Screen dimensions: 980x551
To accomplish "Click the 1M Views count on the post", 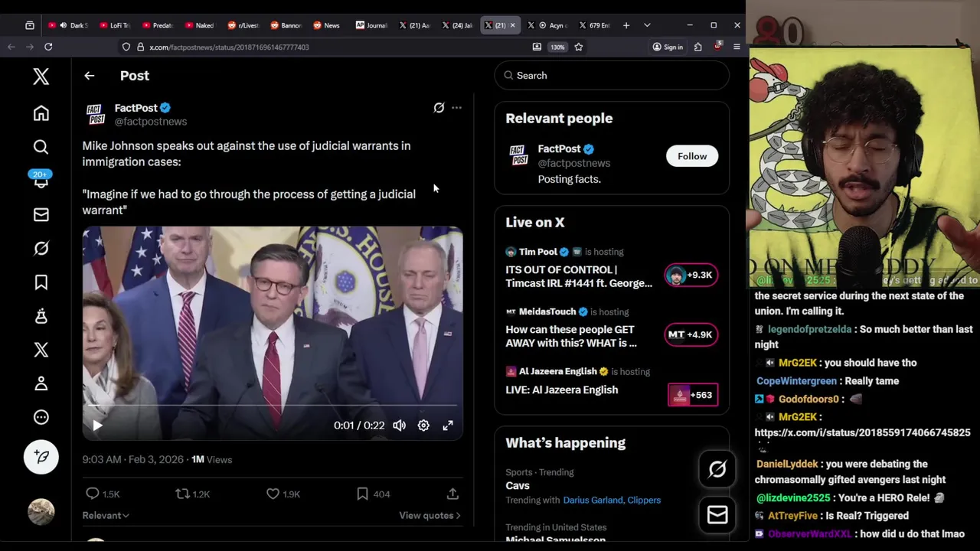I will tap(212, 460).
